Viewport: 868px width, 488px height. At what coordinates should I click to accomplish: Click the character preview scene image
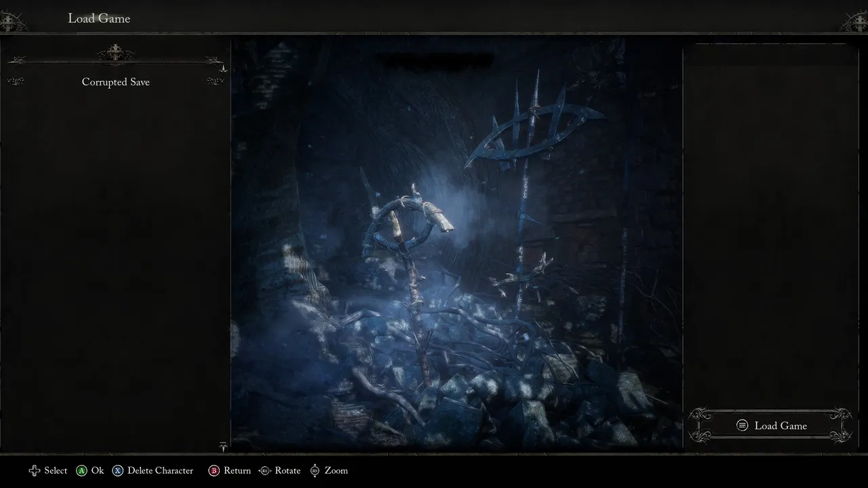[x=456, y=244]
